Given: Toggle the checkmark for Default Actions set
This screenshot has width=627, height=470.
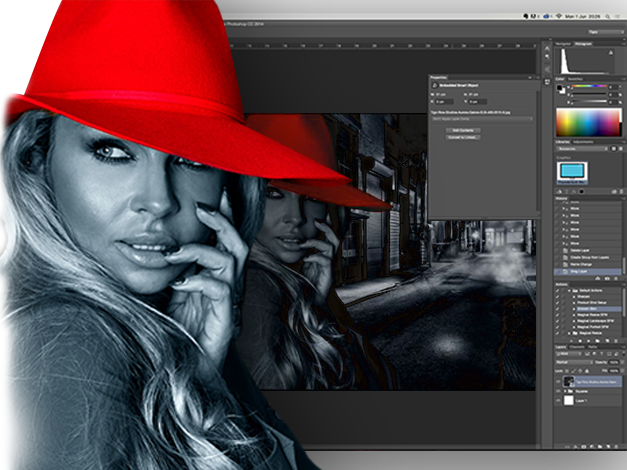Looking at the screenshot, I should point(556,290).
